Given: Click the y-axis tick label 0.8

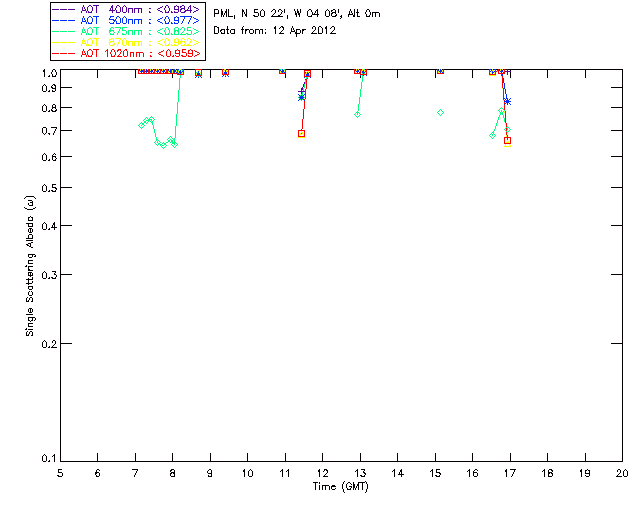Looking at the screenshot, I should tap(49, 108).
